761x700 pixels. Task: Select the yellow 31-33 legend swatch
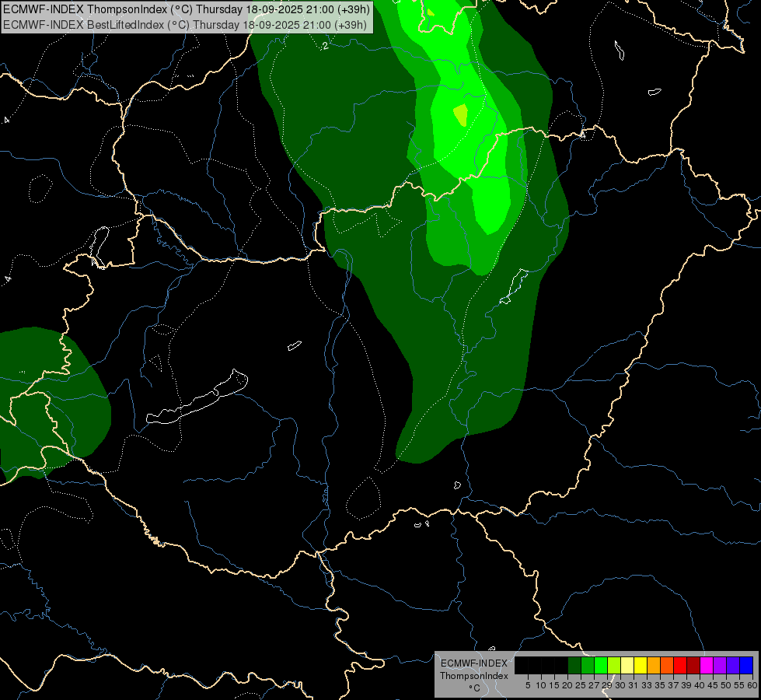click(641, 665)
